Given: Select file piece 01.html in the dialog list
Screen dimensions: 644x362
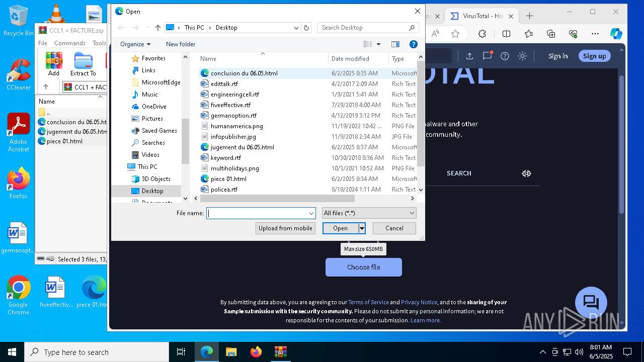Looking at the screenshot, I should [228, 179].
